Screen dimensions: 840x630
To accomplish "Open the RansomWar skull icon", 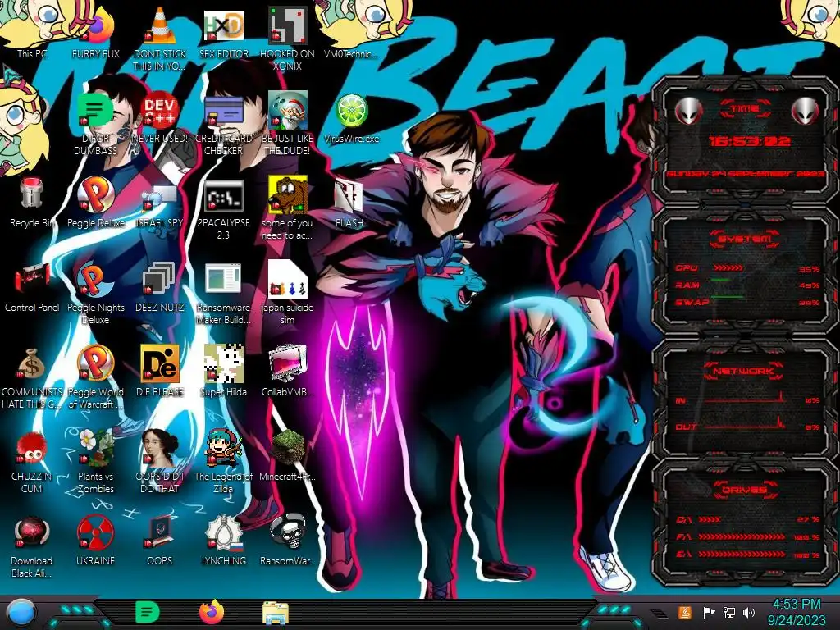I will tap(288, 540).
